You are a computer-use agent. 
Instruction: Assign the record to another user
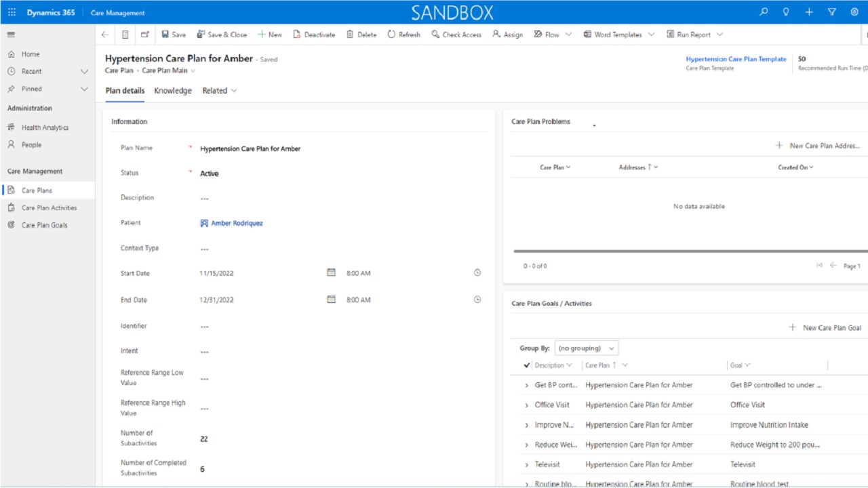pos(507,35)
